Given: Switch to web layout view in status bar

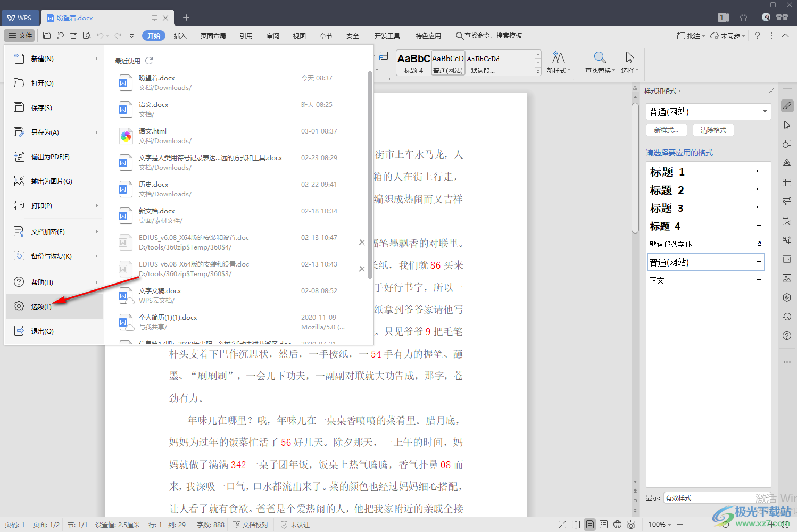Looking at the screenshot, I should pos(617,525).
